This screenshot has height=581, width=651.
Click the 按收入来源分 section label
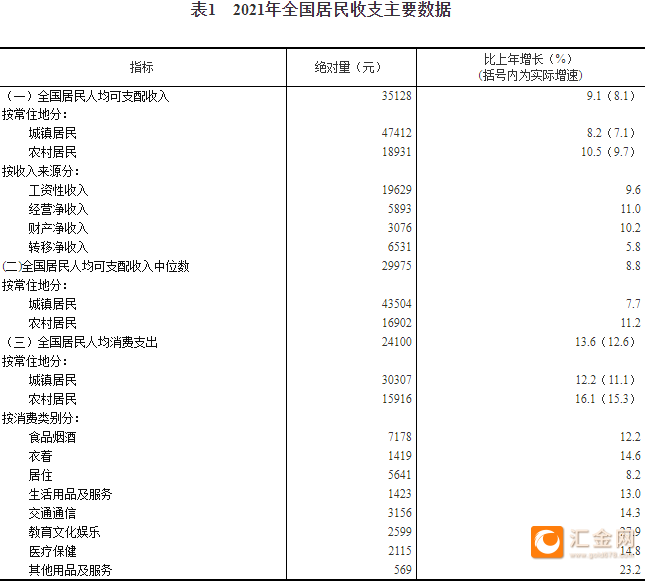click(40, 171)
